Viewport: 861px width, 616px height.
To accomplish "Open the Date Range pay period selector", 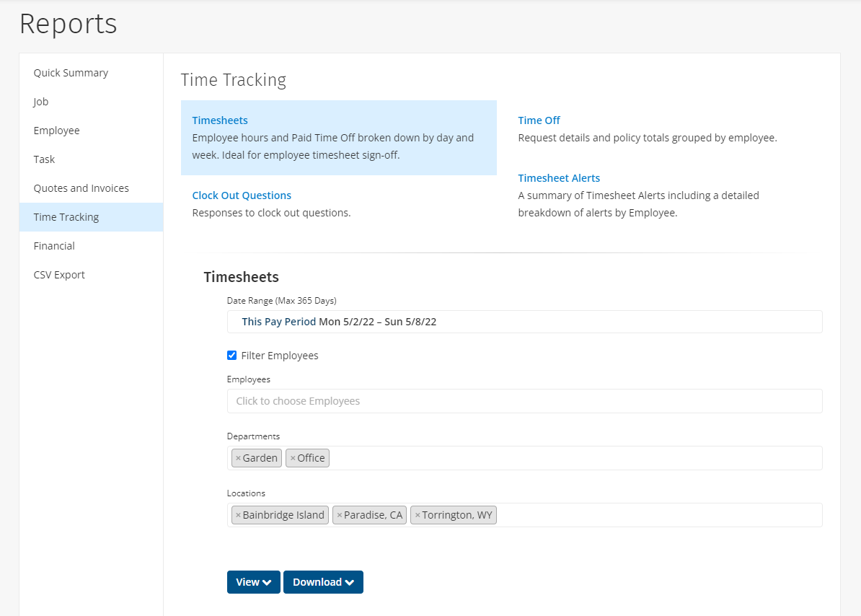I will coord(524,322).
